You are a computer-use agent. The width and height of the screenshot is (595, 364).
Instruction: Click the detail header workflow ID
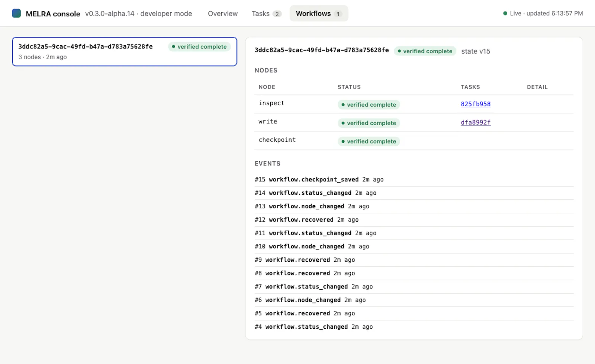coord(322,50)
